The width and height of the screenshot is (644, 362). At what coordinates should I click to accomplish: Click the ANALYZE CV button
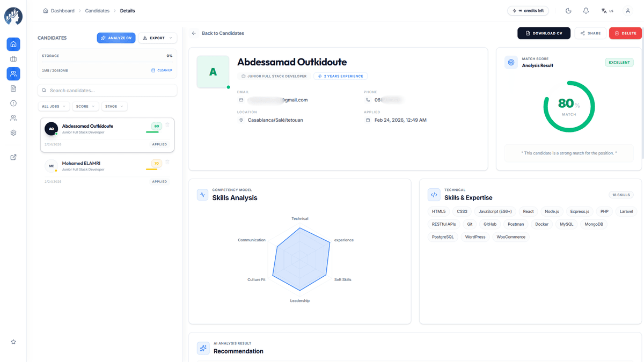pos(116,38)
